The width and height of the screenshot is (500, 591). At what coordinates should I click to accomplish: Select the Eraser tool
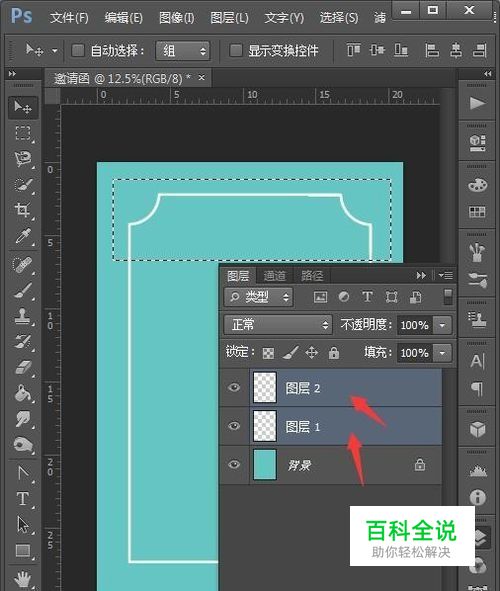(x=23, y=367)
